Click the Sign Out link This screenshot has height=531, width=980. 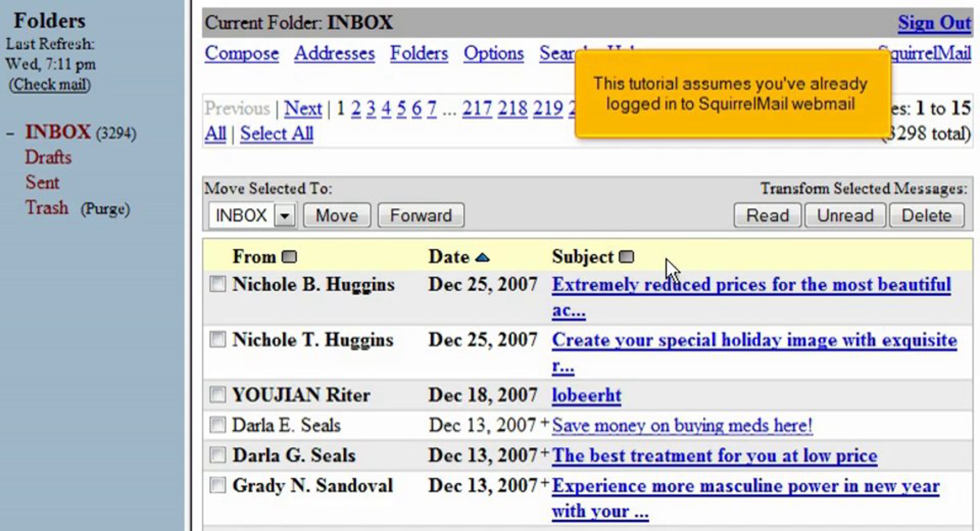pyautogui.click(x=934, y=23)
